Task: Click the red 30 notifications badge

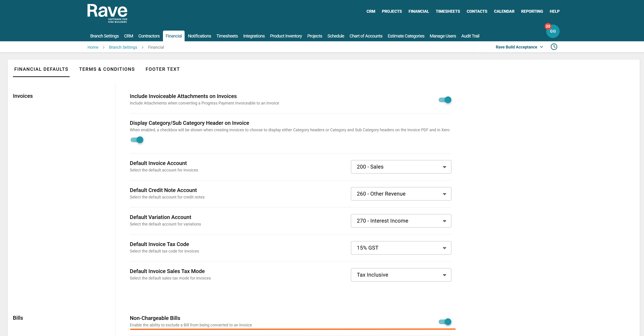Action: point(548,26)
